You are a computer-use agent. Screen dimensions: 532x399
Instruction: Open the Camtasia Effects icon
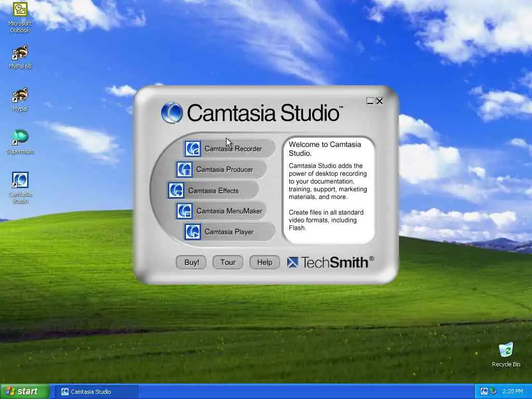point(176,190)
